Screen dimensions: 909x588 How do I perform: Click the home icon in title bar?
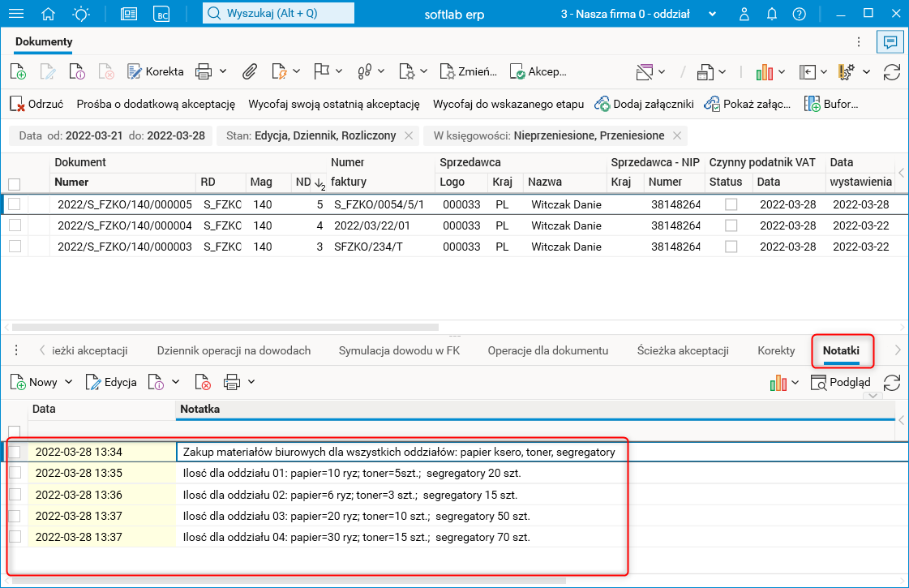pos(49,14)
